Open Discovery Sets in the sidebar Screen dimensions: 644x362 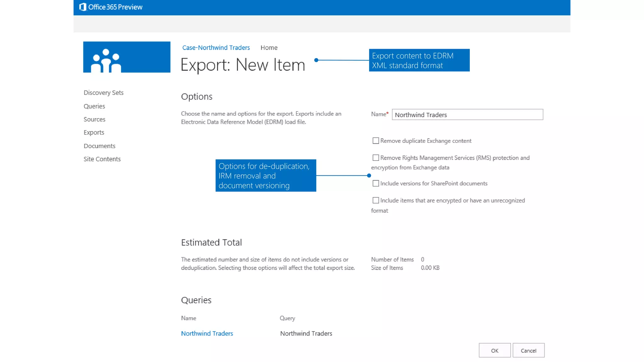pos(103,93)
